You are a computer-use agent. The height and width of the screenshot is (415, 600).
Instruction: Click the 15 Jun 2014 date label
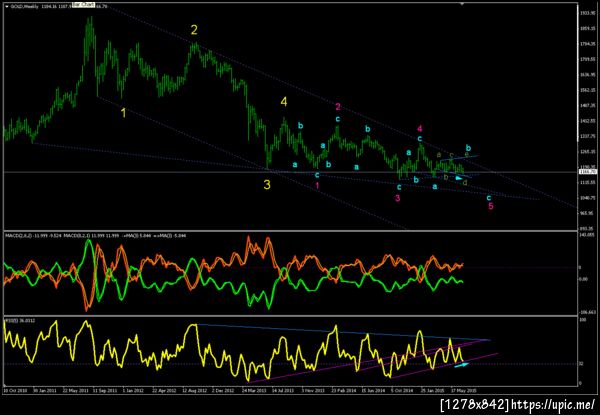click(373, 391)
